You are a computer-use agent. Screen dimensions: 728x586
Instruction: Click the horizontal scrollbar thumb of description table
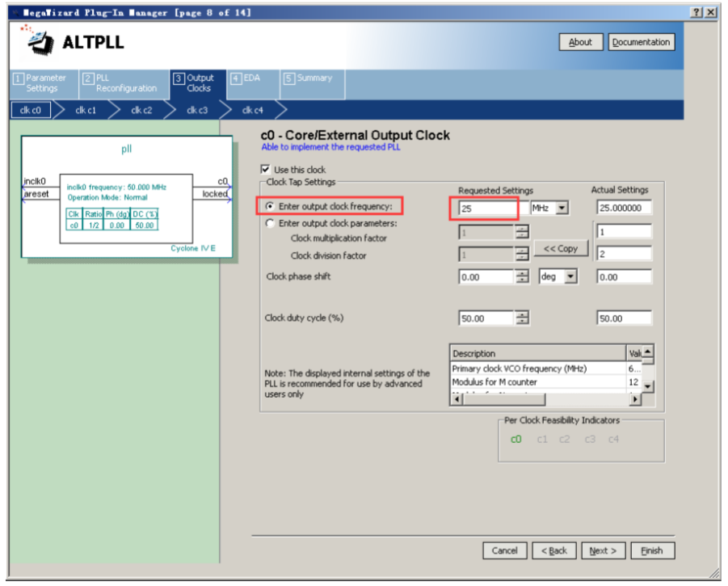[x=503, y=398]
